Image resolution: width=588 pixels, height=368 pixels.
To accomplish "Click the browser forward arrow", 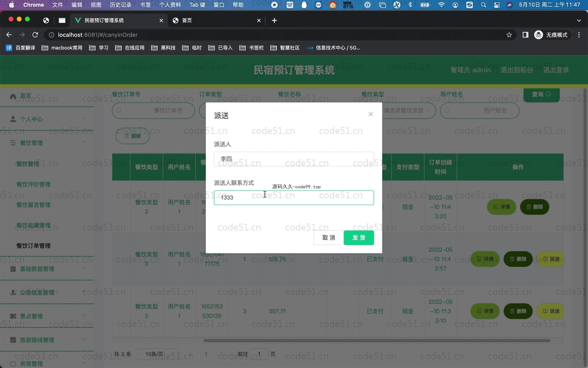I will click(22, 35).
